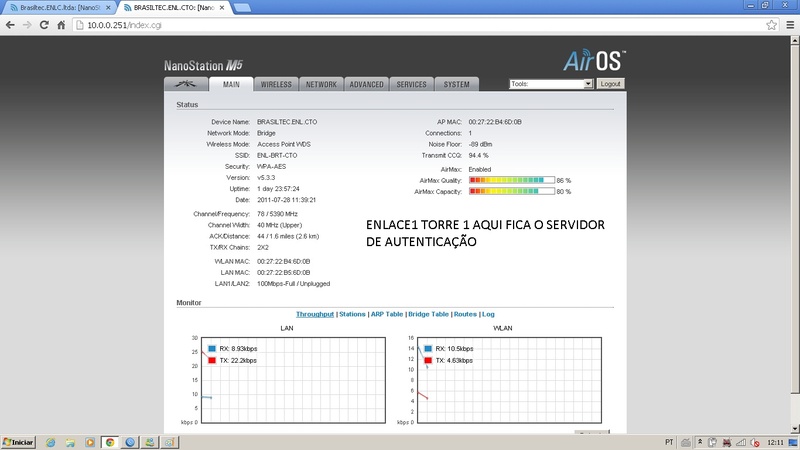Image resolution: width=800 pixels, height=450 pixels.
Task: Click the page scrollbar down arrow
Action: coord(795,429)
